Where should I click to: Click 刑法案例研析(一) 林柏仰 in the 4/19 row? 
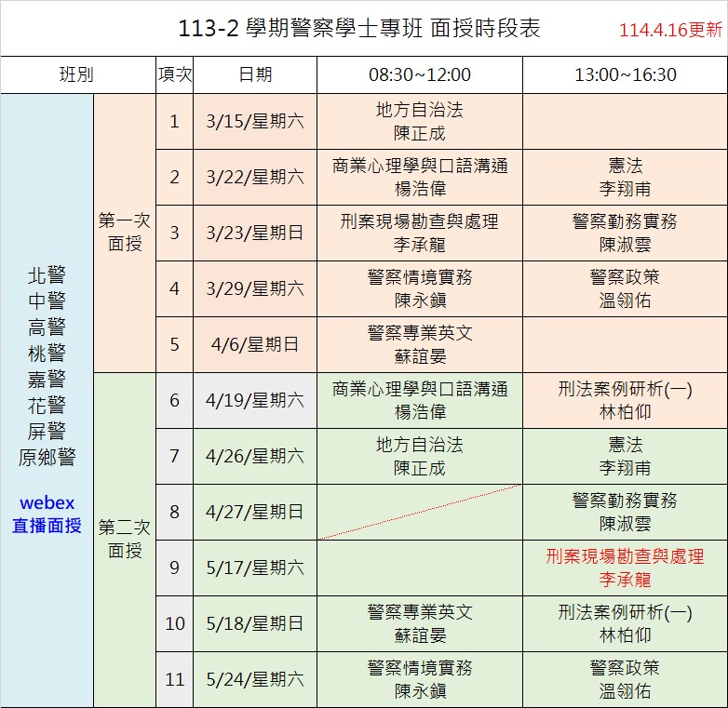click(x=626, y=400)
